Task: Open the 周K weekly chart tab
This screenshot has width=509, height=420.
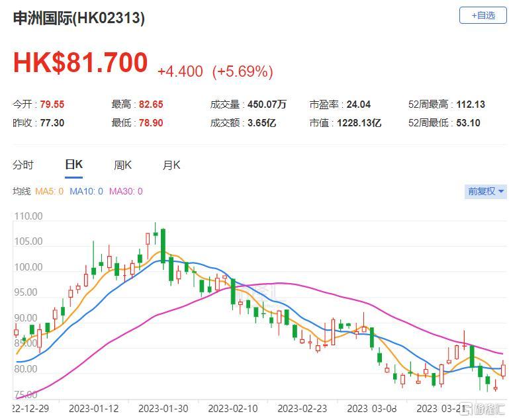Action: tap(122, 165)
